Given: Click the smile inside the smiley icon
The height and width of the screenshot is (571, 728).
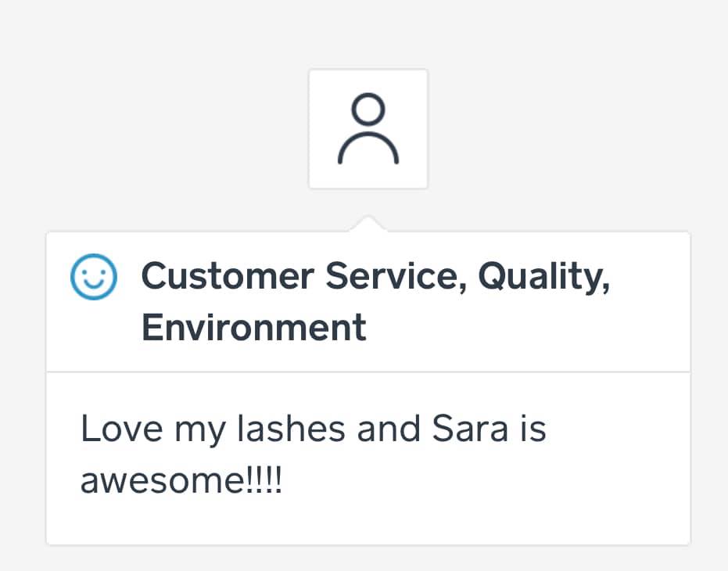Looking at the screenshot, I should (94, 286).
